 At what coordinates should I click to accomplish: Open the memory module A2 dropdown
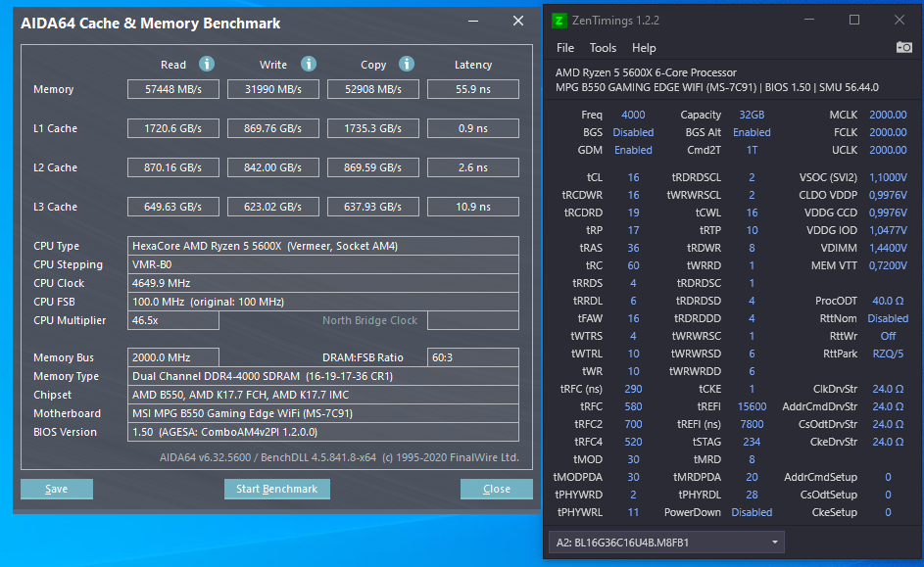pyautogui.click(x=666, y=543)
